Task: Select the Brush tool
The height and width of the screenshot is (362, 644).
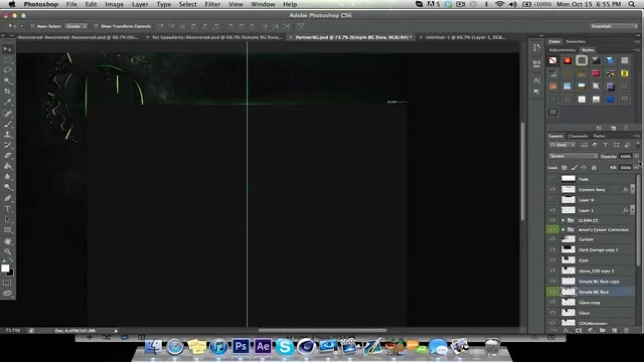Action: pos(8,124)
